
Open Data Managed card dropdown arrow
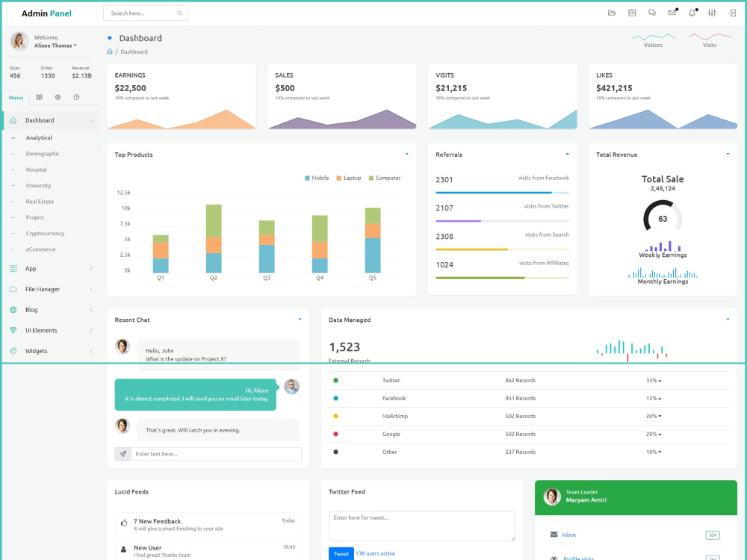point(728,319)
